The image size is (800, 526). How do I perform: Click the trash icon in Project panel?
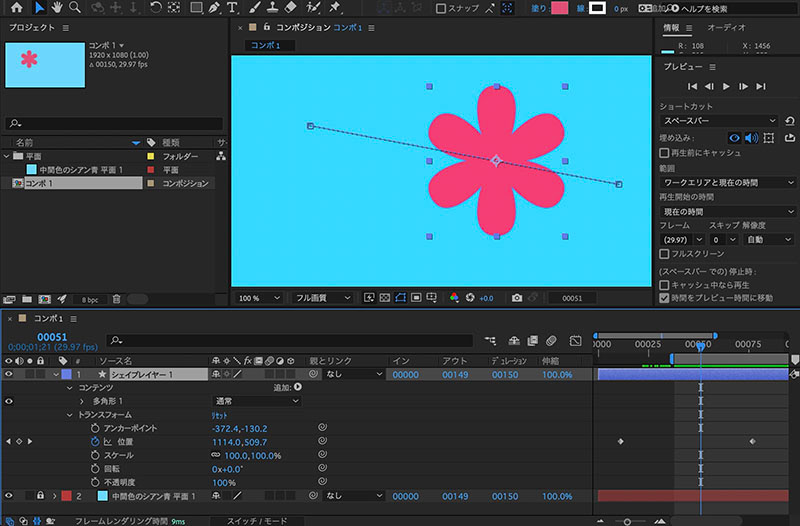[116, 299]
